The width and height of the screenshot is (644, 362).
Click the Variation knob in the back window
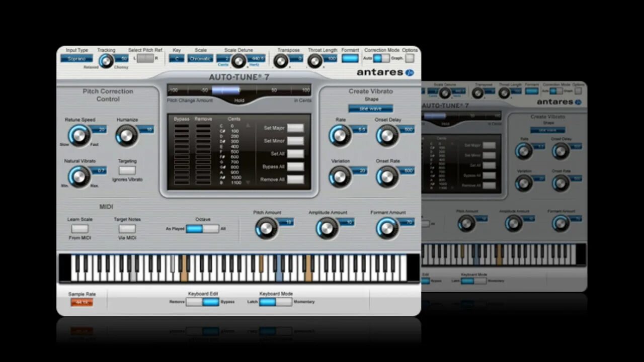[524, 184]
